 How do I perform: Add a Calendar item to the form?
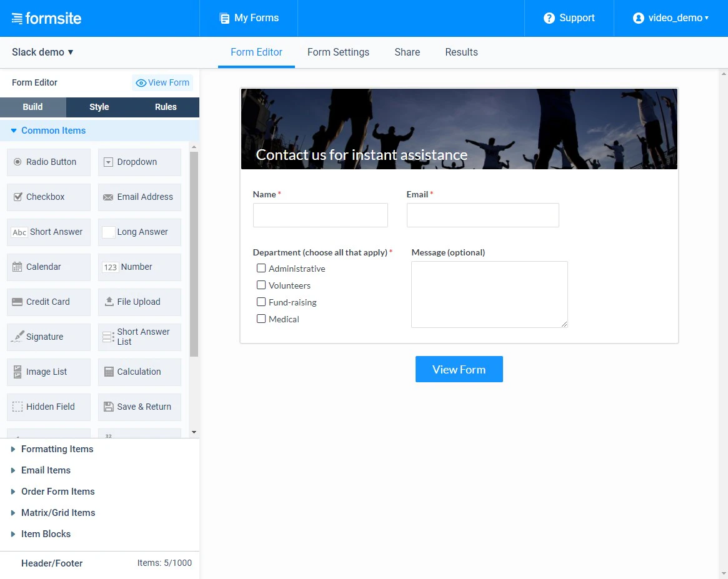(x=48, y=267)
